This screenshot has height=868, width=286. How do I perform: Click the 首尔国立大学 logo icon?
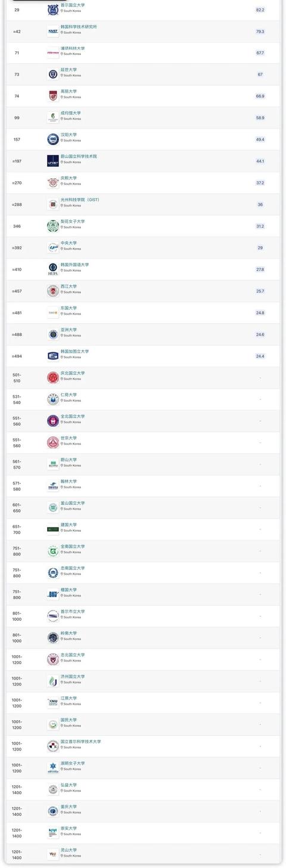[53, 10]
